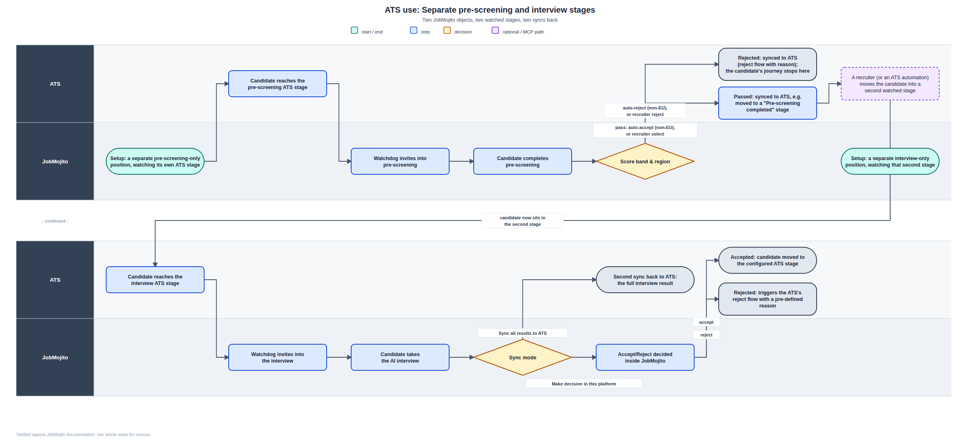Click edge label 'Sync all results to ATS'
980x441 pixels.
[523, 333]
